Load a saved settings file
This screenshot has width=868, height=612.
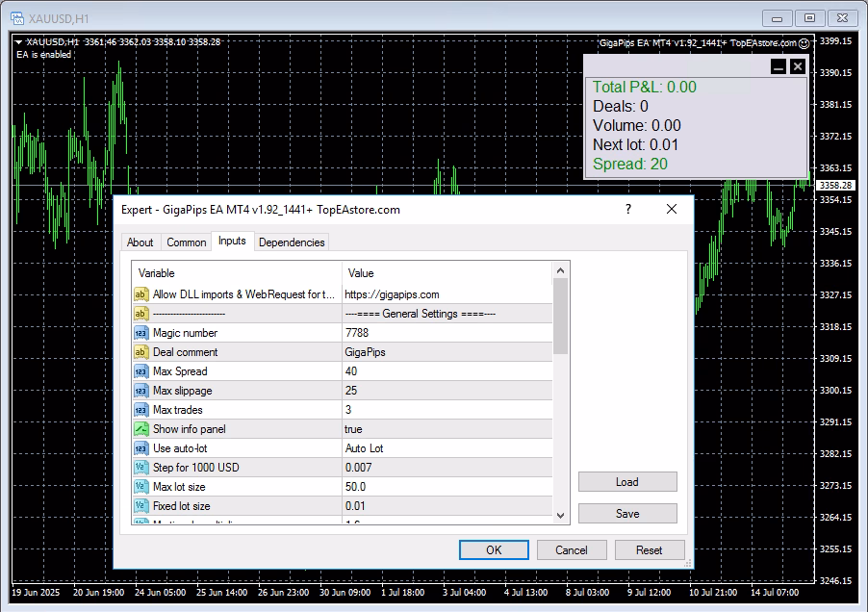coord(627,482)
